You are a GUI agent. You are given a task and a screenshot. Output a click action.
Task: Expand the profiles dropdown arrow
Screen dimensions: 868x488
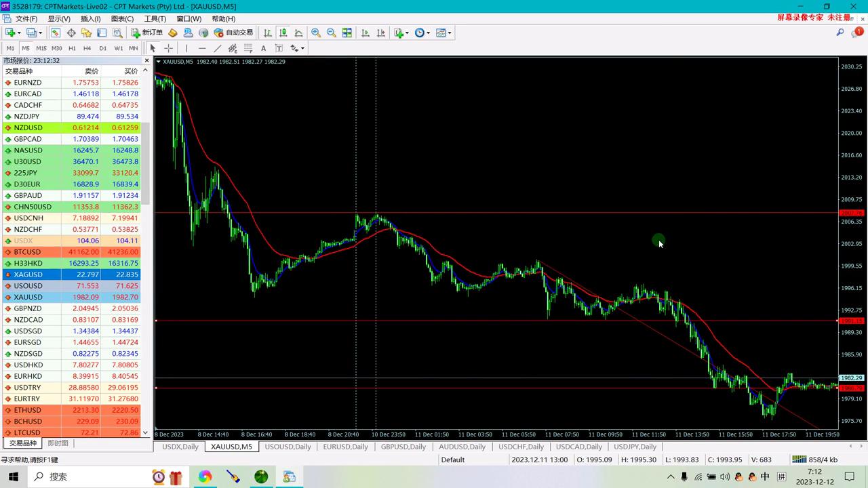40,33
